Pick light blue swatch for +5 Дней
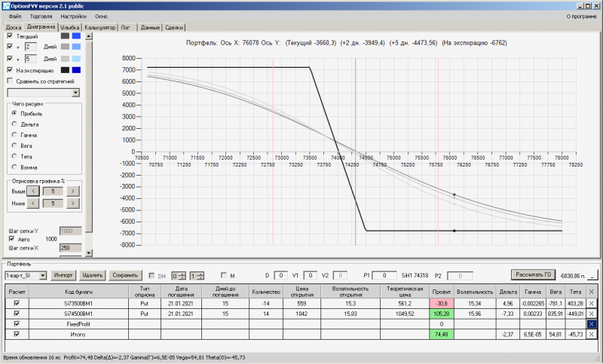Screen dimensions: 603x364 point(76,59)
